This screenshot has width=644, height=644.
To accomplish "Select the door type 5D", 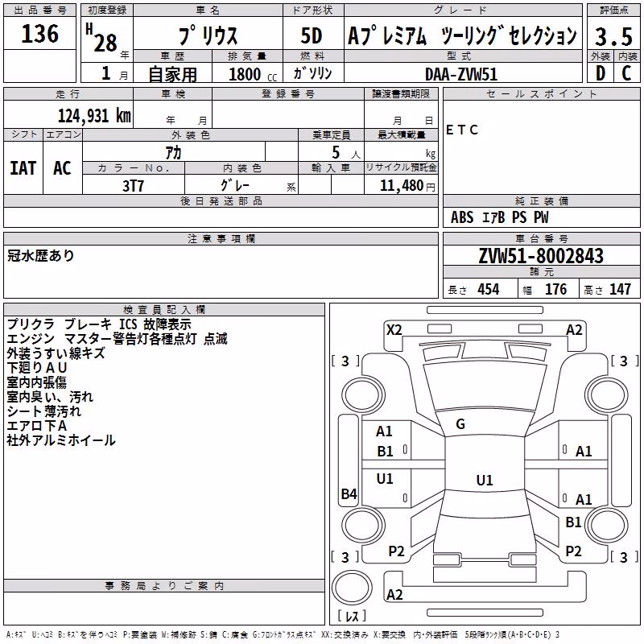I will pos(312,35).
